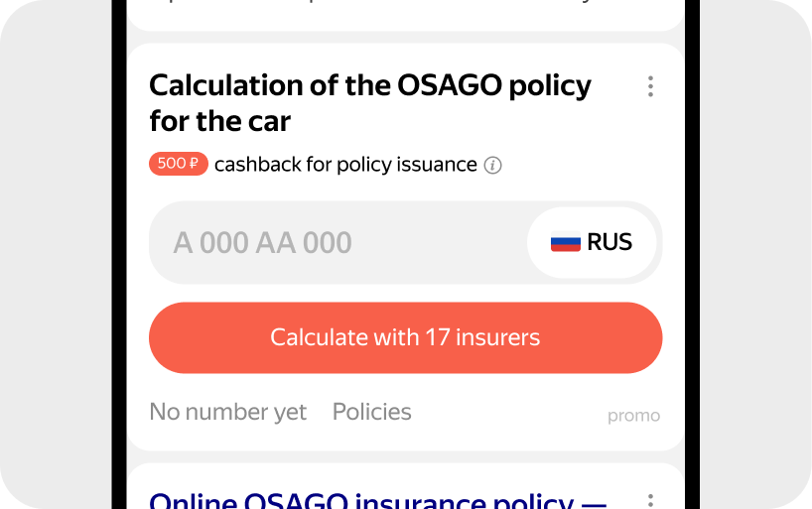This screenshot has width=812, height=509.
Task: Click the A 000 AA 000 placeholder text
Action: pos(262,243)
